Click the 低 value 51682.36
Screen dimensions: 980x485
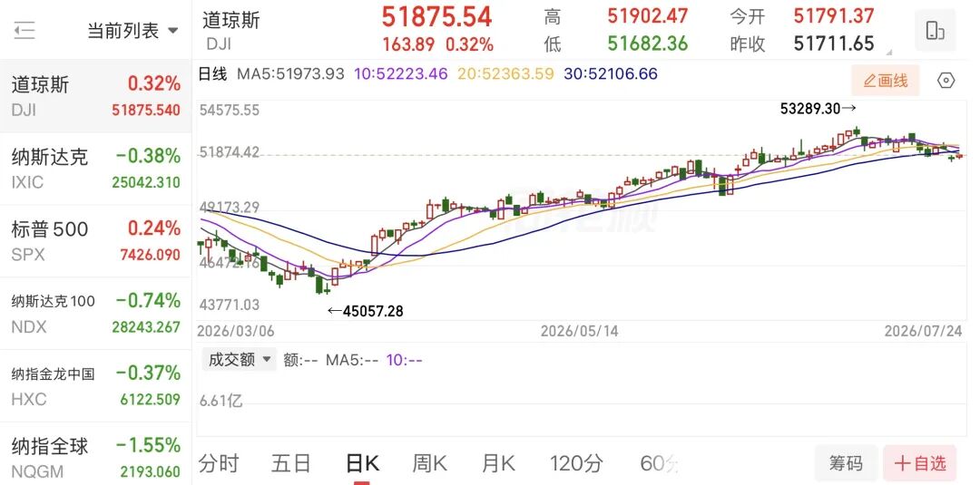pyautogui.click(x=648, y=44)
